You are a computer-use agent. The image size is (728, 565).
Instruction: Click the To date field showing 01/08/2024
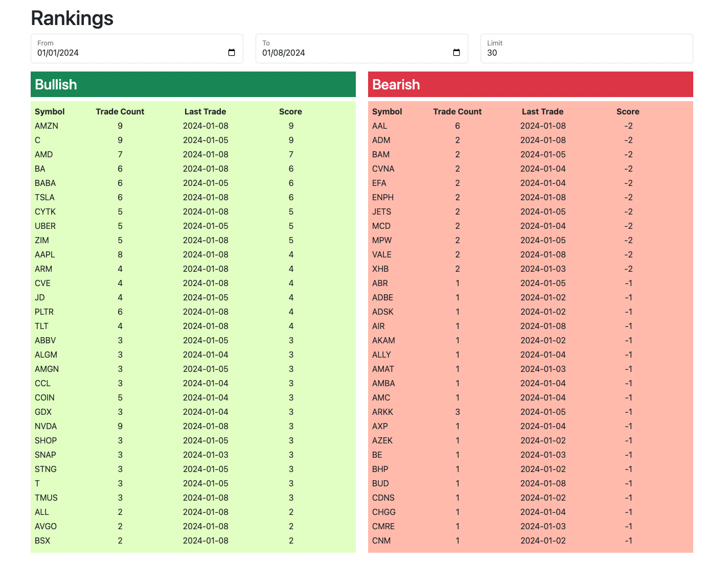[362, 49]
